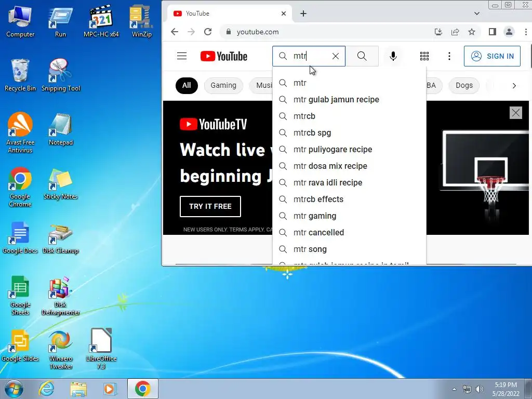Click the volume speaker tray icon
The image size is (532, 399).
[x=479, y=389]
